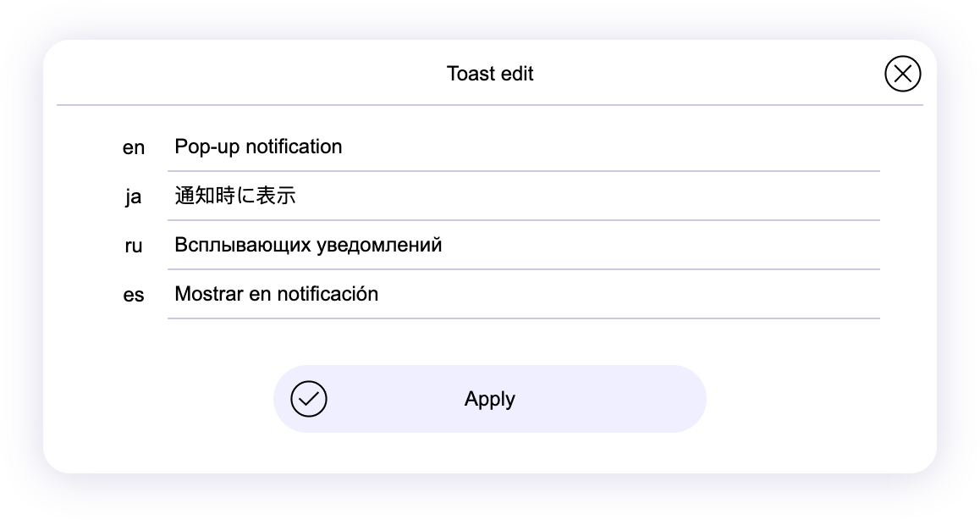Click the characters '通知' in Japanese field
The image size is (980, 520).
[x=195, y=196]
